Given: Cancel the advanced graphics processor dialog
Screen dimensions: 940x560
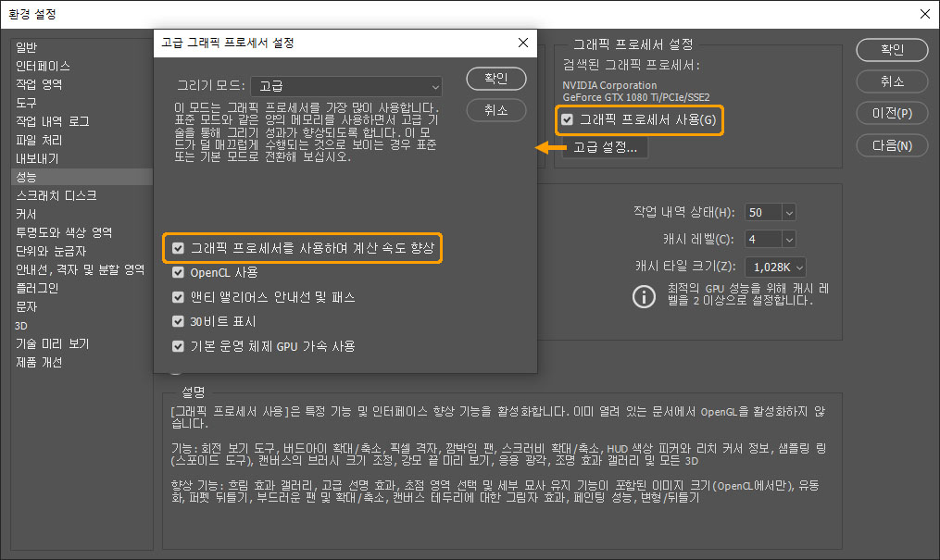Looking at the screenshot, I should point(495,109).
